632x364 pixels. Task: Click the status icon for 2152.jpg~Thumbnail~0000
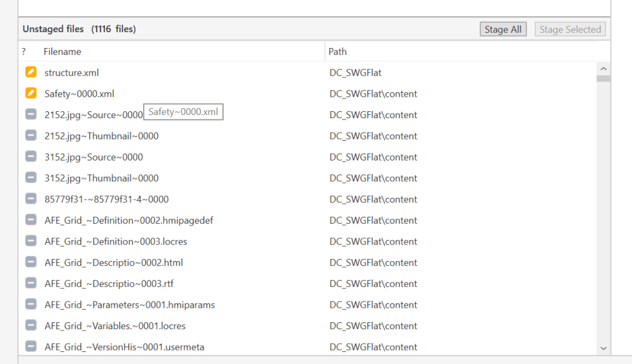pyautogui.click(x=31, y=136)
